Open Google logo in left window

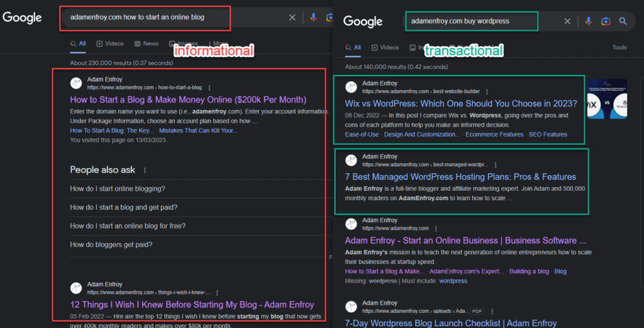(22, 18)
